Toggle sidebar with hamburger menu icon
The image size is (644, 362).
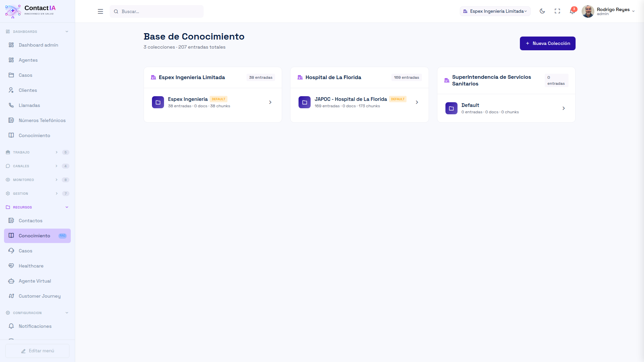click(100, 11)
